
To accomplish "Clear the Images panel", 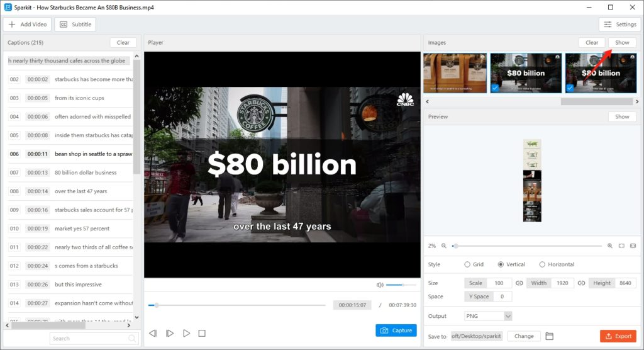I will (591, 42).
